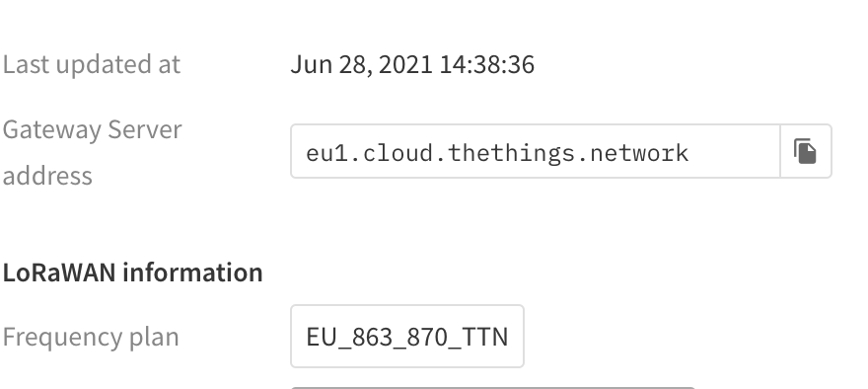Copy the Gateway Server address to clipboard

click(806, 151)
